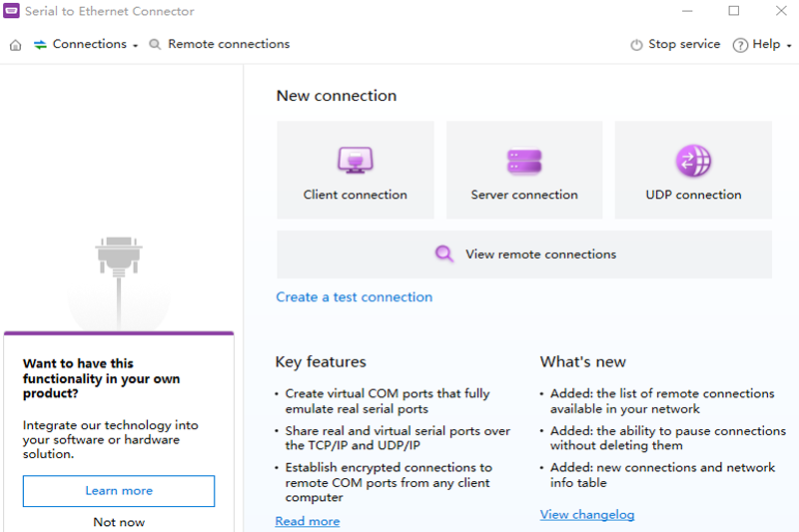The width and height of the screenshot is (799, 532).
Task: Click 'Share real and virtual serial ports' text
Action: [x=398, y=431]
